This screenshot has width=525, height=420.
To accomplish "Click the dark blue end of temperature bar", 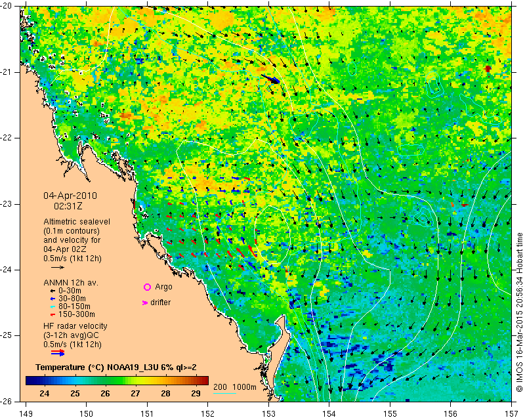I will [30, 381].
